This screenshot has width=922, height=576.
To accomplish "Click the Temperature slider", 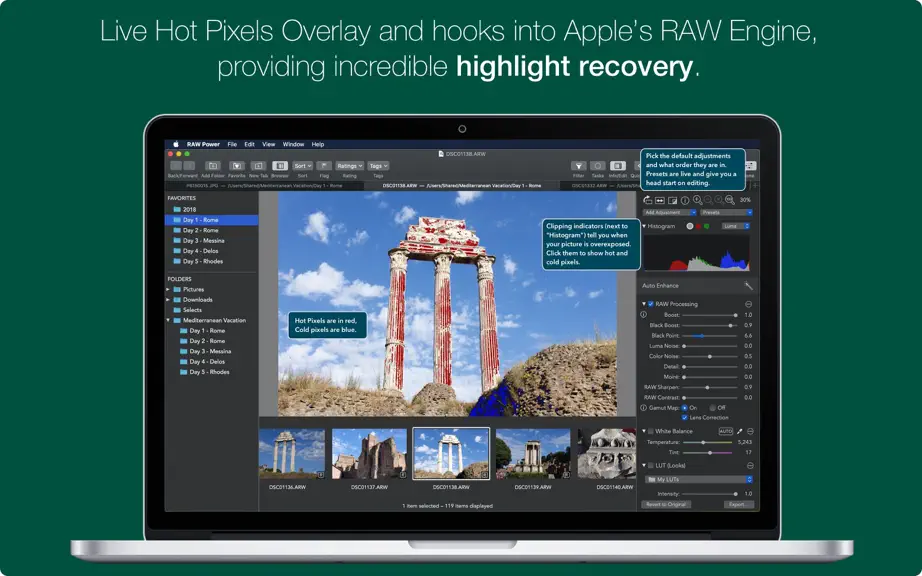I will [709, 442].
